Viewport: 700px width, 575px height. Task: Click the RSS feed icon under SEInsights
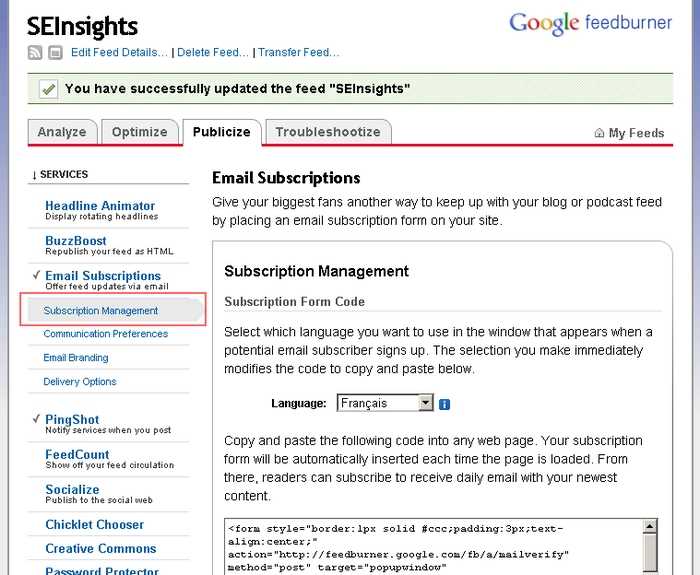pos(35,52)
